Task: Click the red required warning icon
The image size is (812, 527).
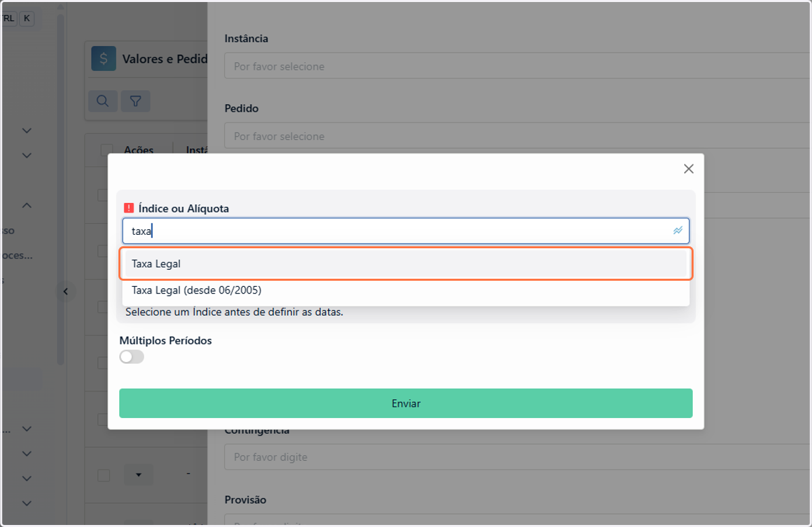Action: tap(129, 208)
